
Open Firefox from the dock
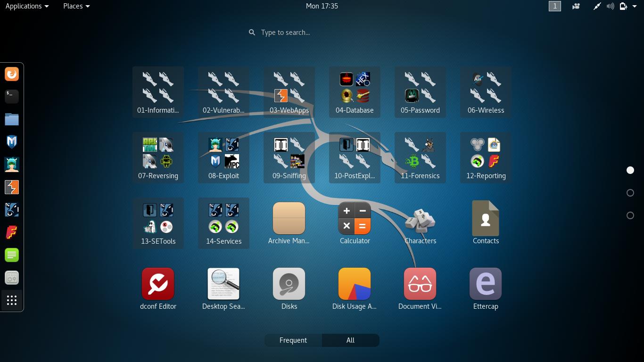(12, 74)
